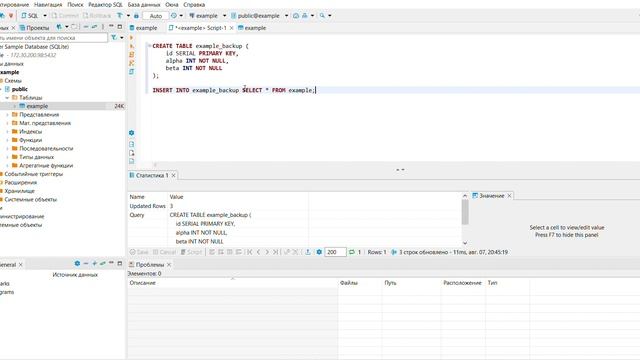This screenshot has width=640, height=360.
Task: Open the 'public@example' schema selector
Action: click(259, 16)
